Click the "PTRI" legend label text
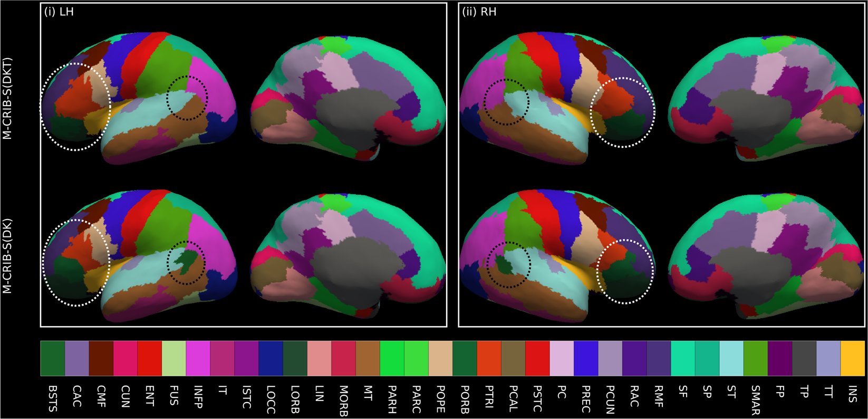The height and width of the screenshot is (419, 868). [489, 397]
